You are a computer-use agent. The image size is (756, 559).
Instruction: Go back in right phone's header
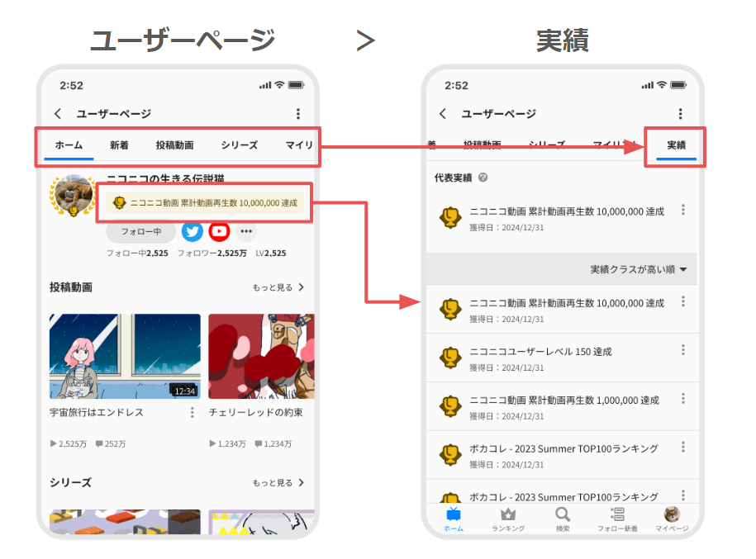point(443,114)
